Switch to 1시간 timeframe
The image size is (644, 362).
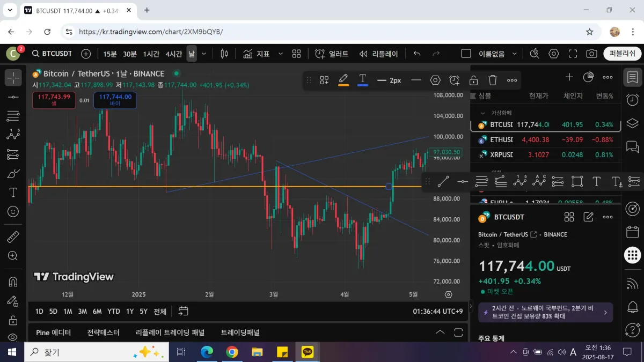[x=151, y=54]
